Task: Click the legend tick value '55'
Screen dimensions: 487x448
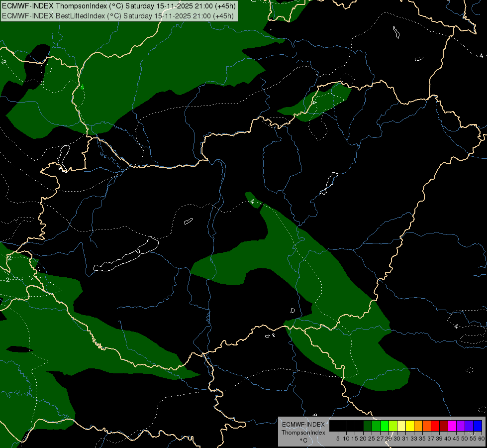Action: tap(473, 439)
